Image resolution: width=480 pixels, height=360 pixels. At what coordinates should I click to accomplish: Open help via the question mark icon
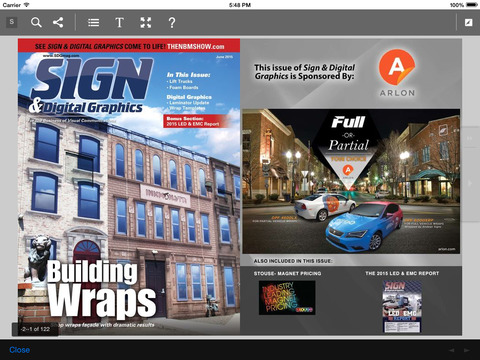[172, 23]
